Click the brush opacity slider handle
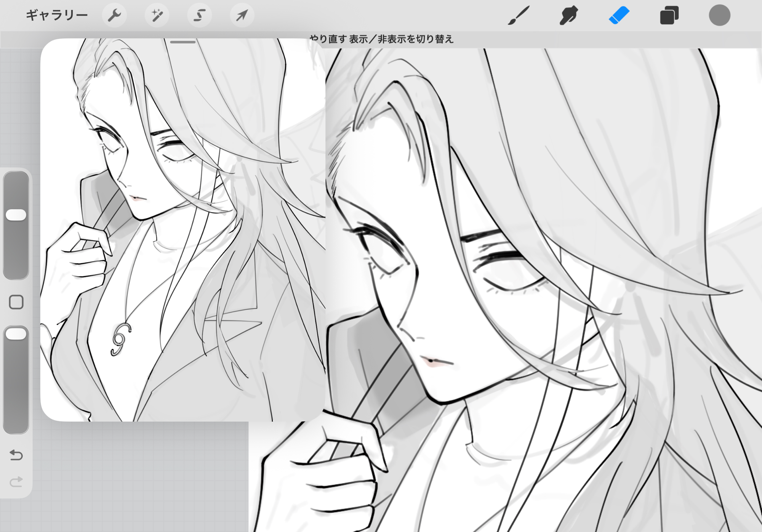 pos(16,334)
